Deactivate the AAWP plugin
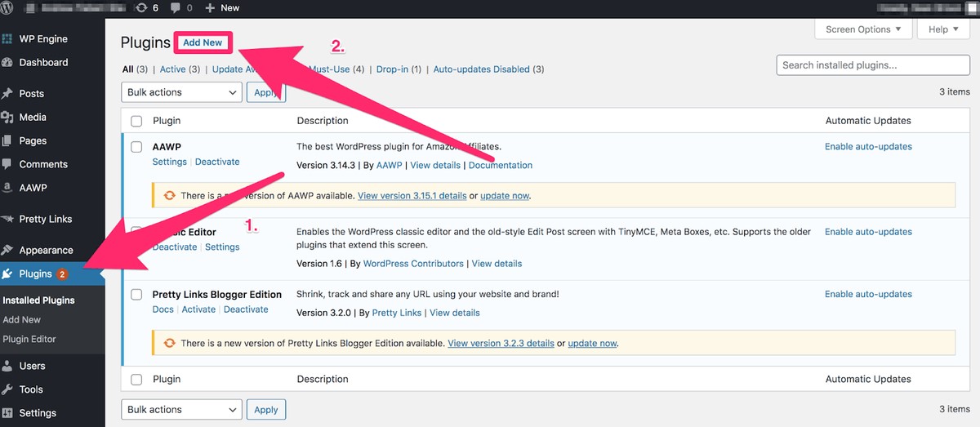This screenshot has height=427, width=980. coord(217,162)
